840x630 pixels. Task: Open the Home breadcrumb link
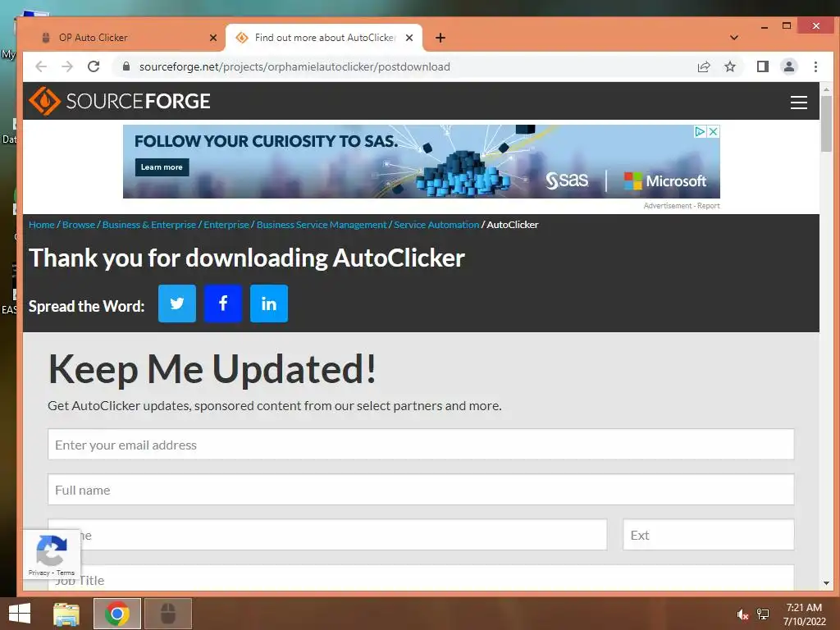point(42,225)
